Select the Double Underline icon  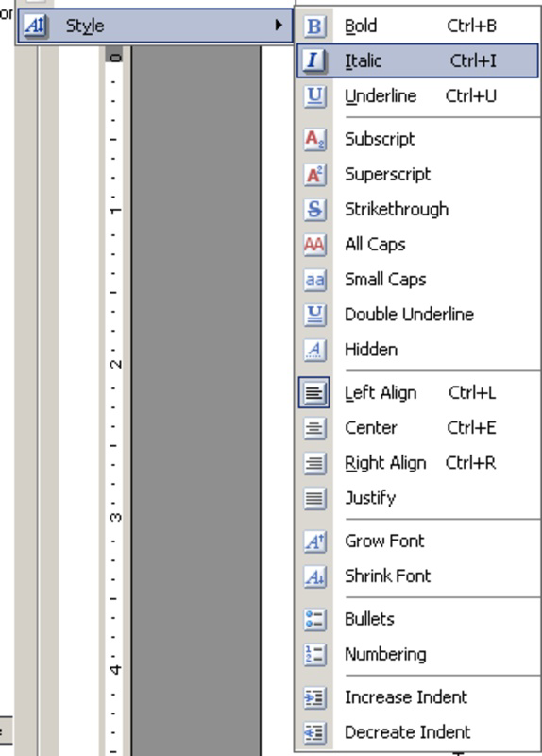314,315
